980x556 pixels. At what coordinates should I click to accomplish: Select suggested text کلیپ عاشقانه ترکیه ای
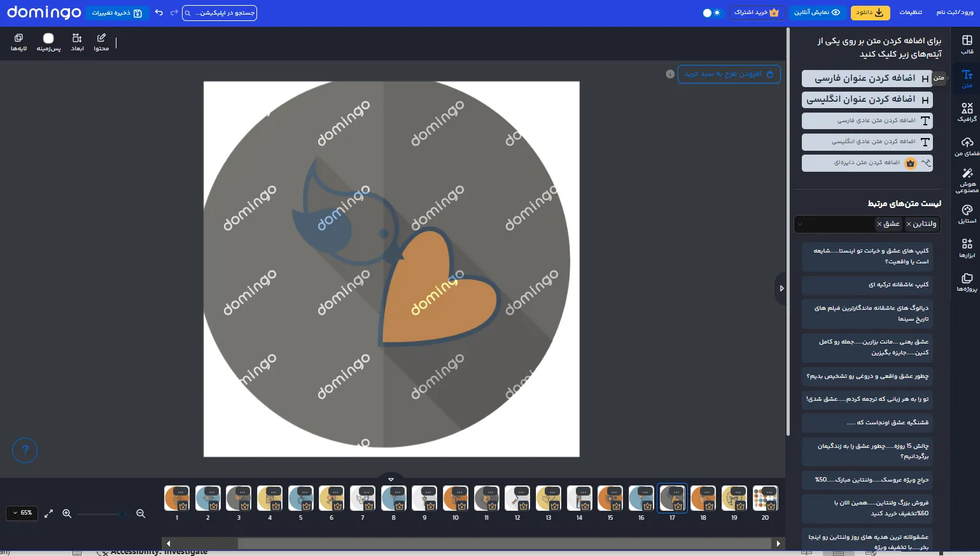pyautogui.click(x=867, y=284)
